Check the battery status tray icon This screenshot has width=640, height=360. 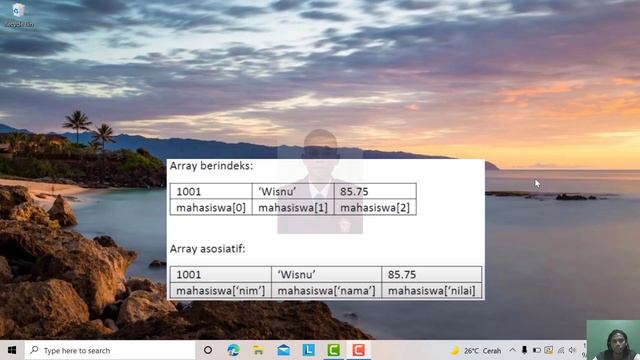(x=537, y=350)
